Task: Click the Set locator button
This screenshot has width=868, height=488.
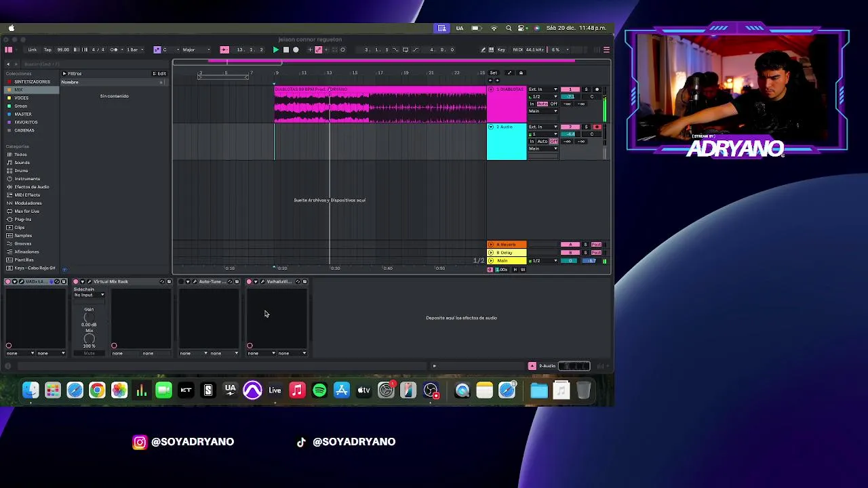Action: point(494,73)
